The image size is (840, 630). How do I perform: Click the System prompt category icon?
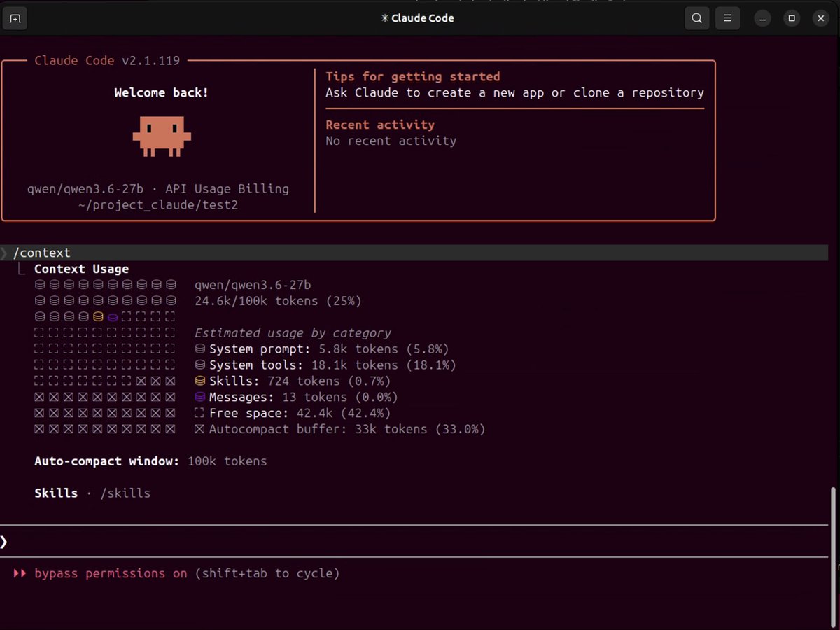coord(199,349)
